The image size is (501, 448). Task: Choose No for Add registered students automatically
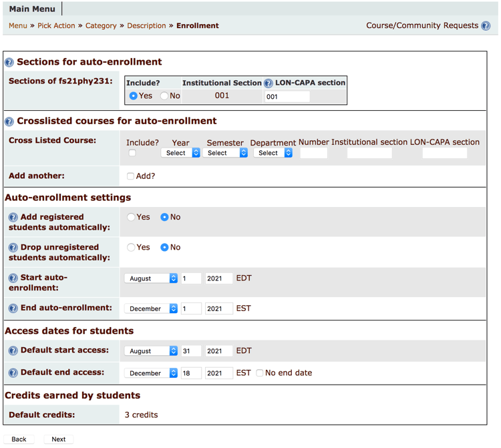tap(164, 217)
